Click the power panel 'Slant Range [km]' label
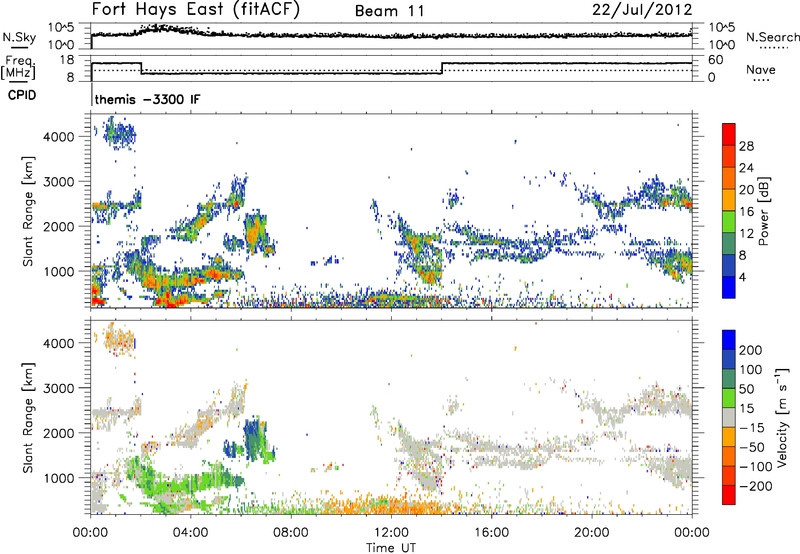This screenshot has height=554, width=800. click(x=28, y=211)
